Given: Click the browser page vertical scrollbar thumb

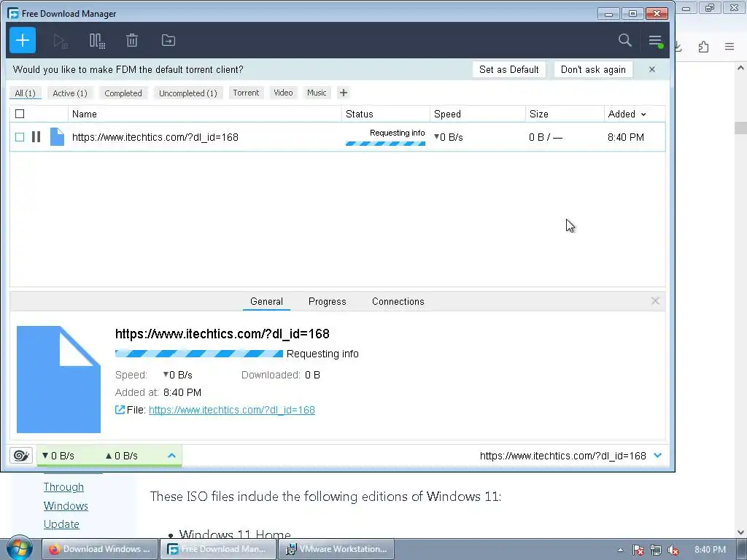Looking at the screenshot, I should coord(741,128).
